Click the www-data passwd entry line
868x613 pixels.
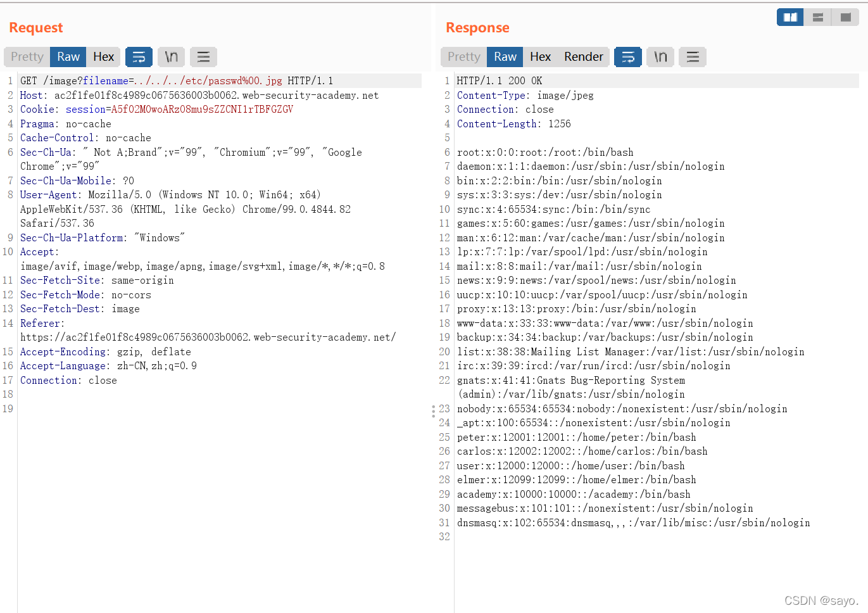pos(605,324)
